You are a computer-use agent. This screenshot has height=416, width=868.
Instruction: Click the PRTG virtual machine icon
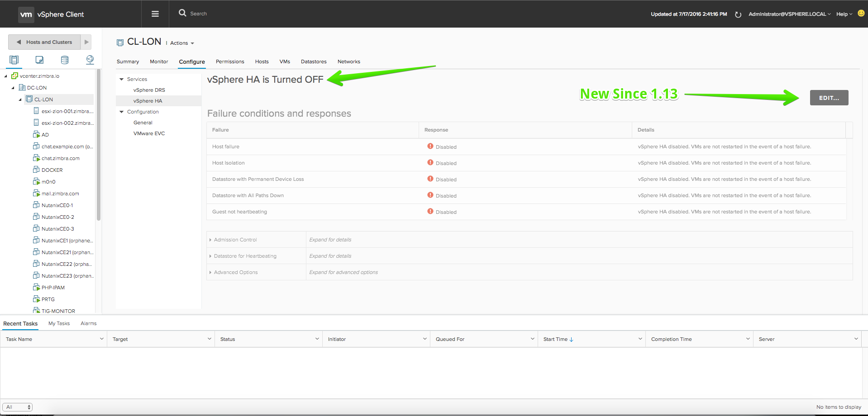37,299
